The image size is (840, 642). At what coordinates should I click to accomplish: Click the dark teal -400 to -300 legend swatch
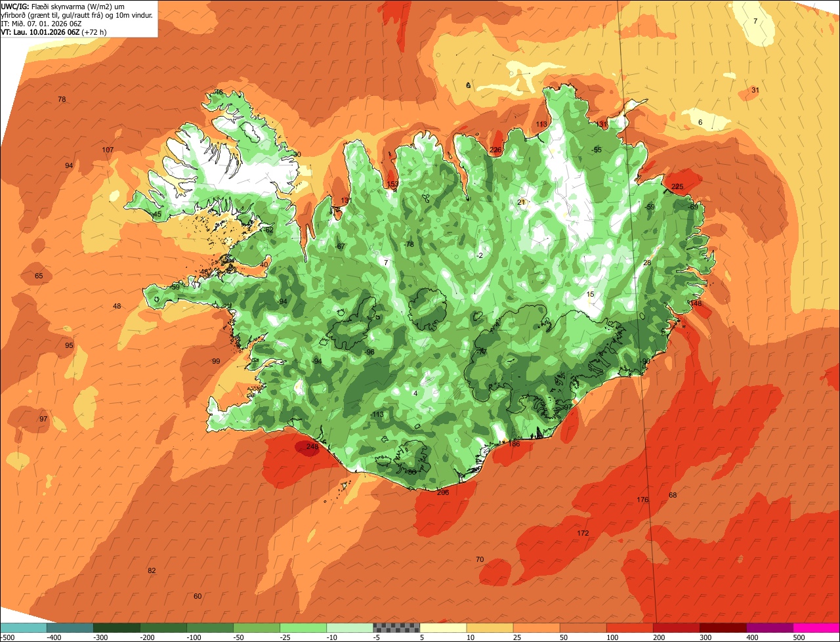point(70,628)
